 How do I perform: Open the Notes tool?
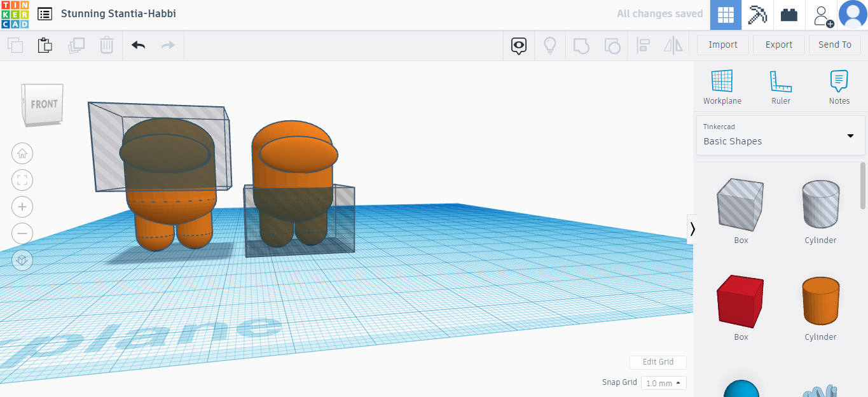pyautogui.click(x=839, y=87)
